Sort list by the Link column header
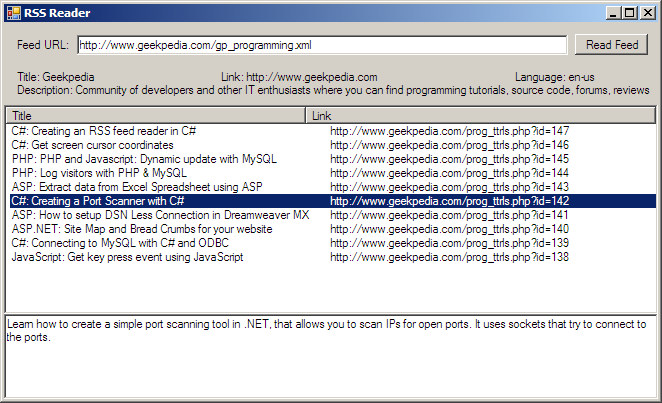The height and width of the screenshot is (403, 662). click(480, 116)
